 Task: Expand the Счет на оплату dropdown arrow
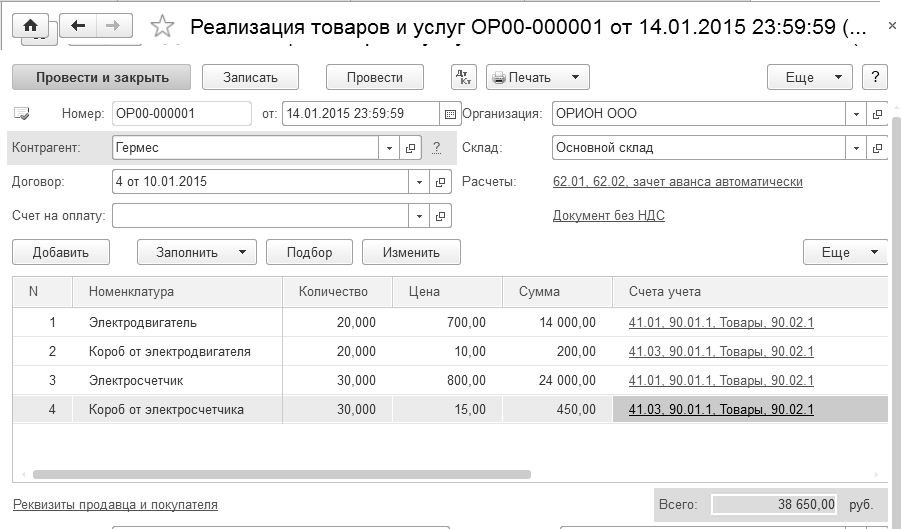pos(419,216)
